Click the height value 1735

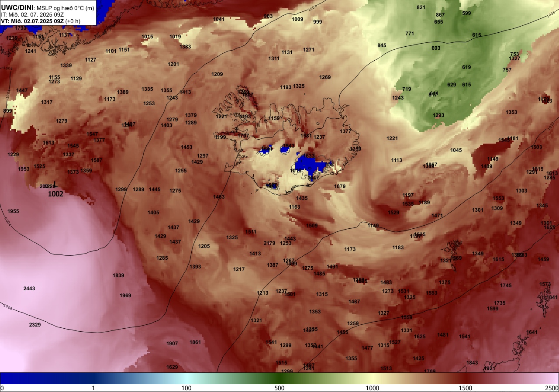pos(500,303)
